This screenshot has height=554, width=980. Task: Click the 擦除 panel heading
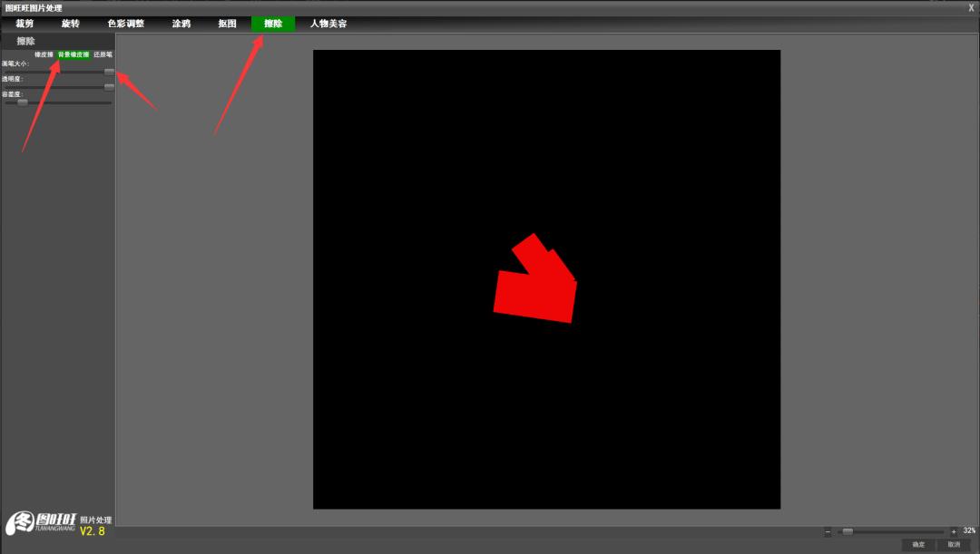tap(25, 41)
